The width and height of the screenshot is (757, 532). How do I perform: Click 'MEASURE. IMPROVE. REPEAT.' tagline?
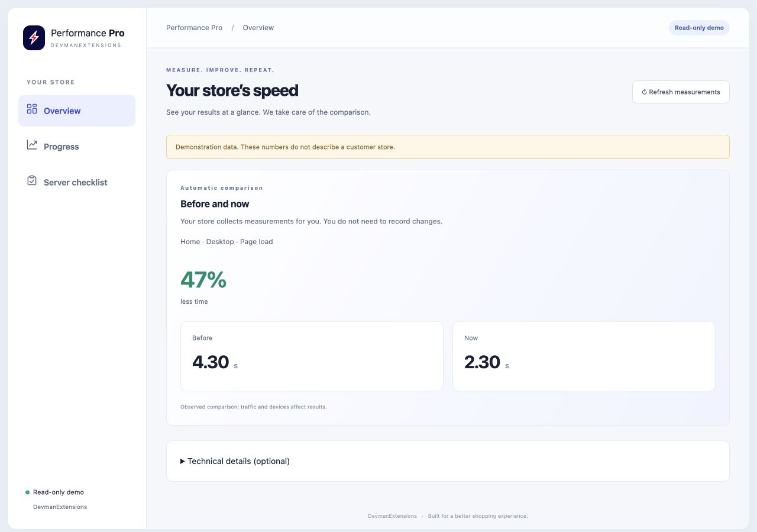[x=220, y=70]
